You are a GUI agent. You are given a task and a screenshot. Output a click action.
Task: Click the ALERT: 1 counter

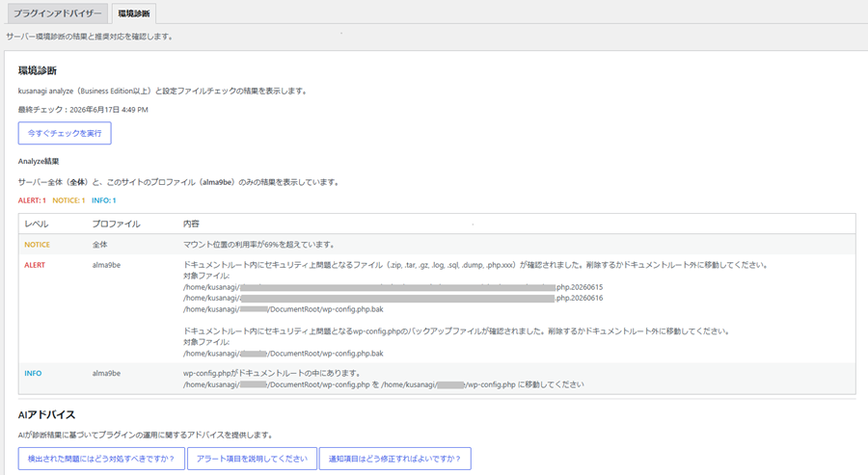coord(32,200)
